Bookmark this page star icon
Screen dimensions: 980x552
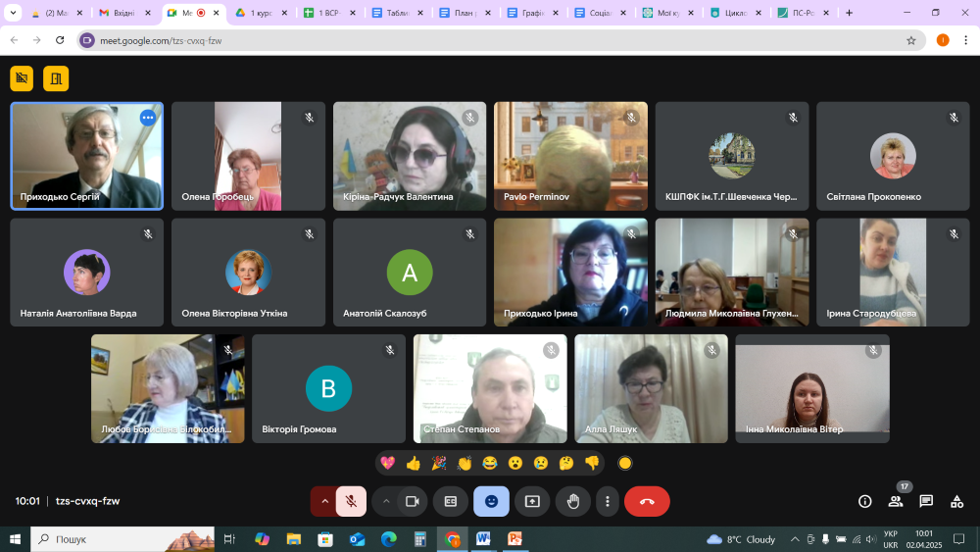point(911,40)
